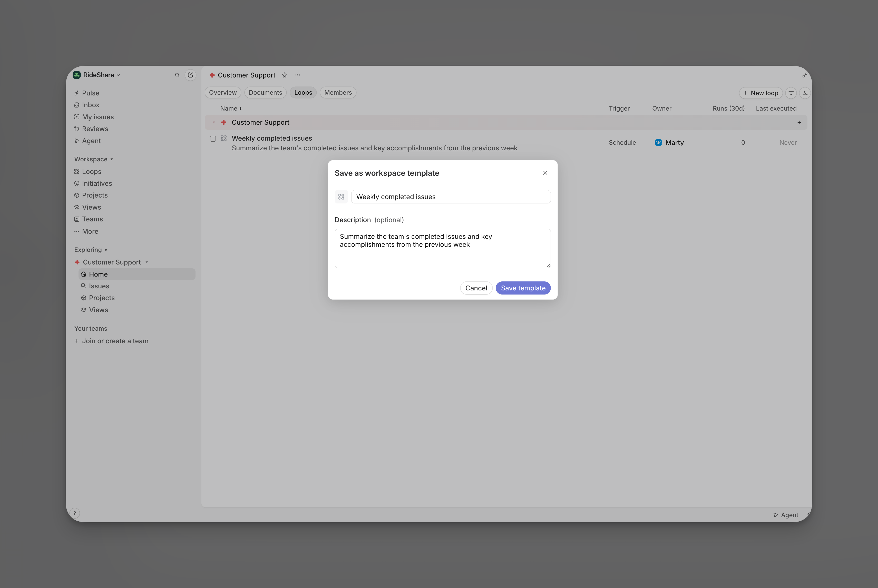Open My issues in the sidebar
This screenshot has height=588, width=878.
click(x=94, y=117)
